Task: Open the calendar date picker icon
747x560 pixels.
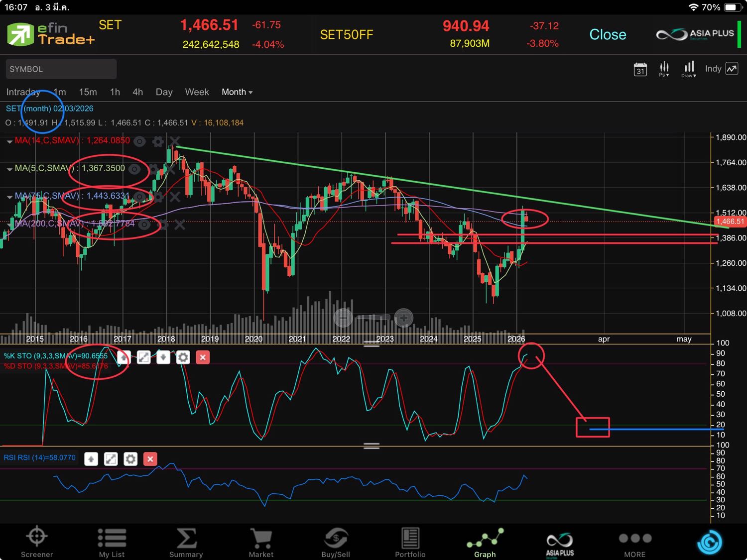Action: click(x=640, y=69)
